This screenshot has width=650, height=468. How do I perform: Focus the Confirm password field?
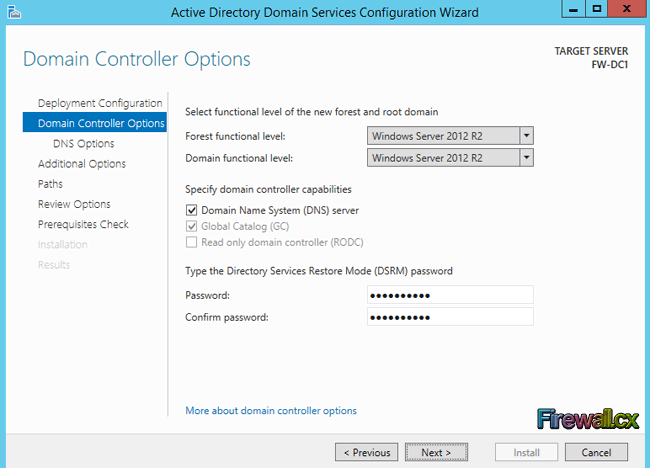click(450, 317)
